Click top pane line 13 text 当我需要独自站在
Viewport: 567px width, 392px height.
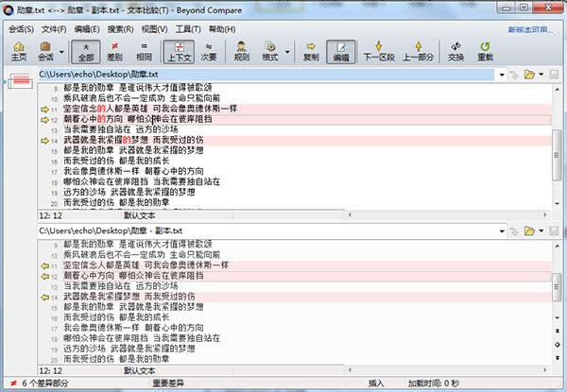pyautogui.click(x=97, y=129)
